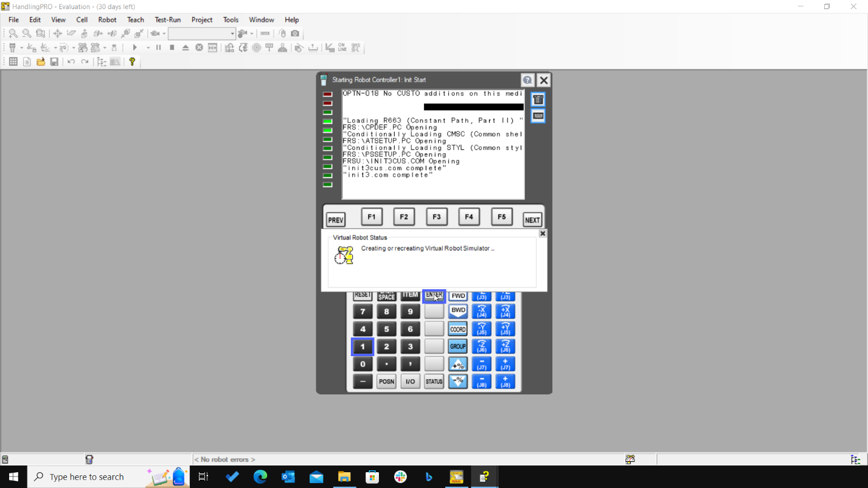Viewport: 868px width, 488px height.
Task: Open the Test-Run menu
Action: (x=167, y=19)
